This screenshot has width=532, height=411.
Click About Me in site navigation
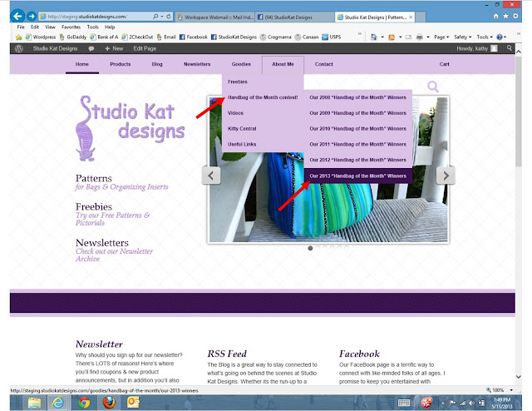pyautogui.click(x=283, y=64)
